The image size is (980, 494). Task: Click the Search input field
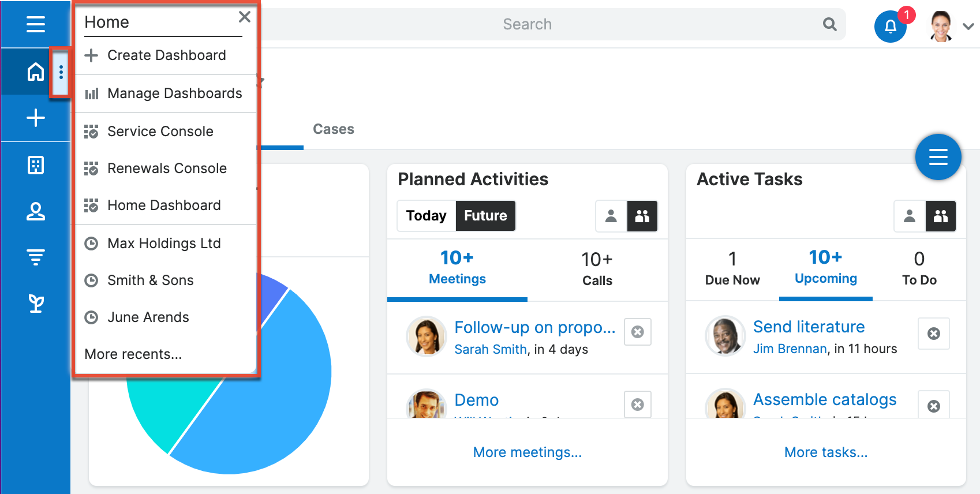click(527, 24)
